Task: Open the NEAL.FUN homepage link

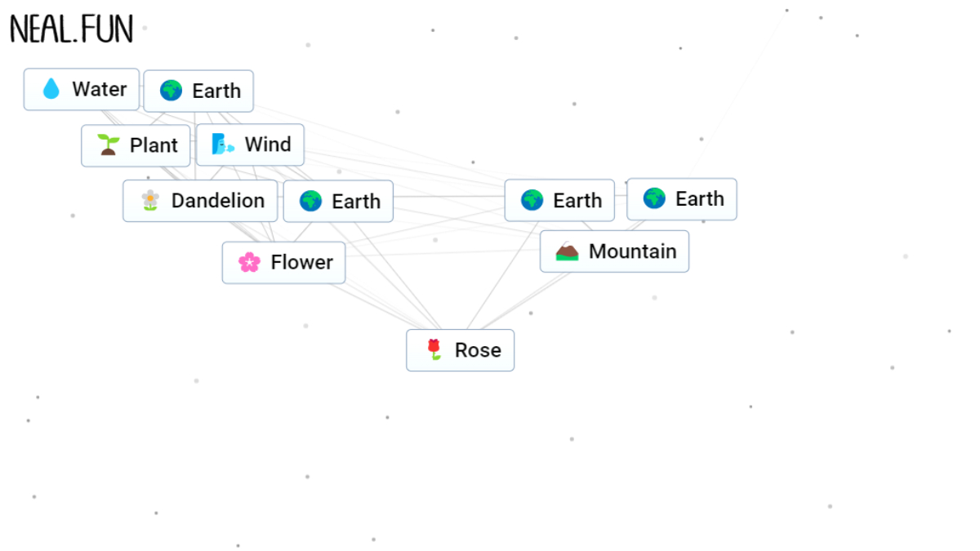Action: click(71, 27)
